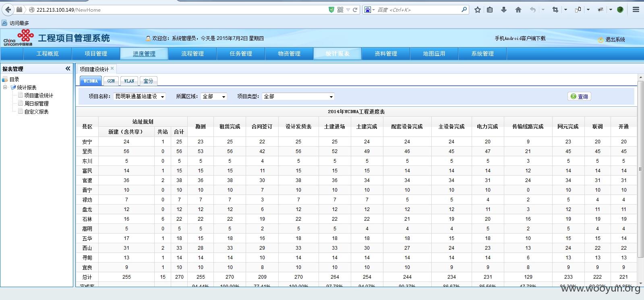
Task: Click the China Unicom logo
Action: pyautogui.click(x=18, y=38)
